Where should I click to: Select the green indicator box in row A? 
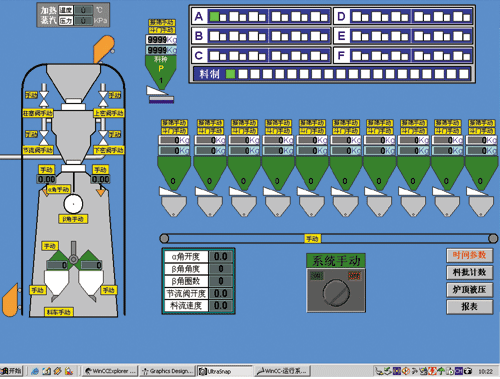coord(214,17)
